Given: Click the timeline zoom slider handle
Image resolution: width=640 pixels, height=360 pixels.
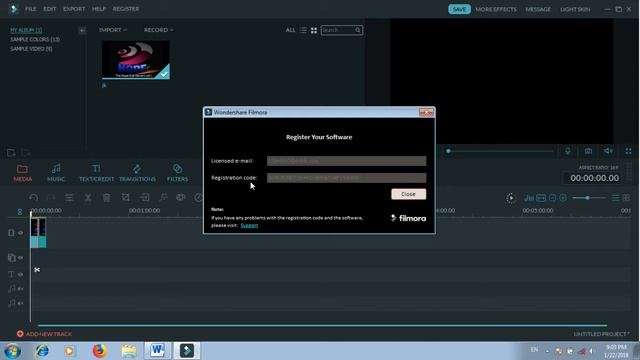Looking at the screenshot, I should tap(587, 198).
